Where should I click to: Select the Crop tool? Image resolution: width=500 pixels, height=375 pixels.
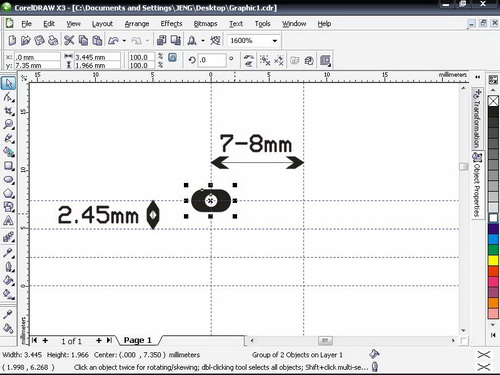[x=8, y=111]
